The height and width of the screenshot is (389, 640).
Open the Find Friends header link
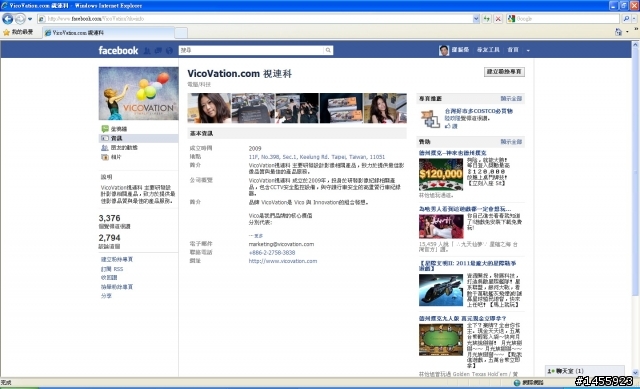(488, 50)
